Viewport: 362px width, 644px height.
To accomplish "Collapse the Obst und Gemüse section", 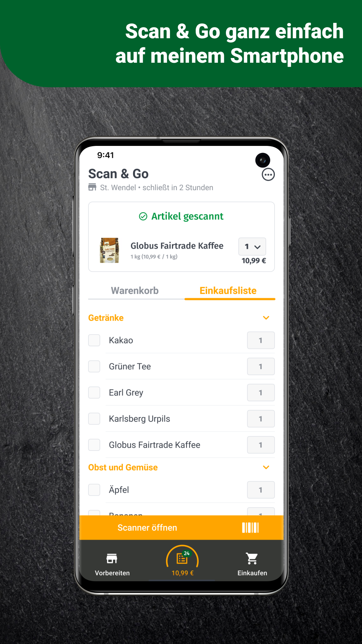I will pos(266,467).
